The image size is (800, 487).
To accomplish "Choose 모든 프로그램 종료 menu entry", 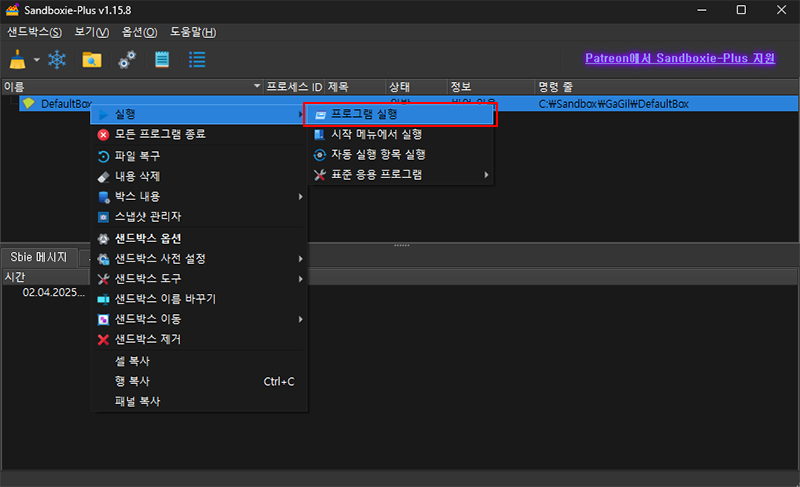I will point(199,134).
